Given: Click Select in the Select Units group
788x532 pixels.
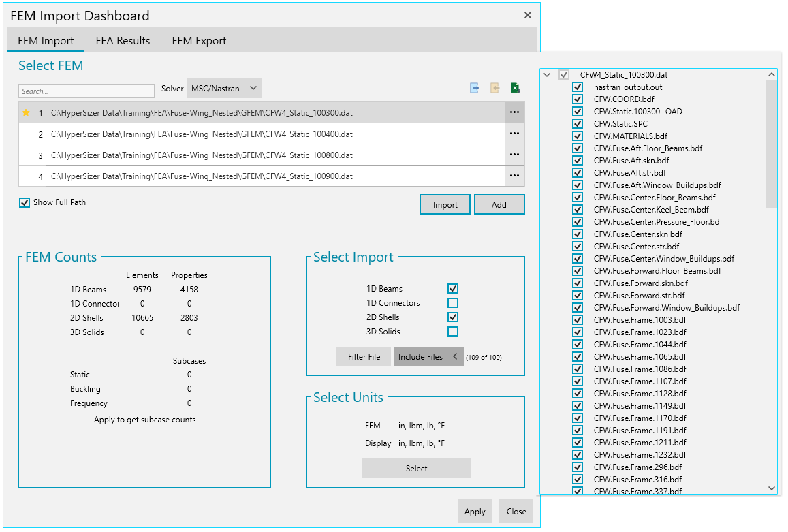Looking at the screenshot, I should (x=416, y=468).
